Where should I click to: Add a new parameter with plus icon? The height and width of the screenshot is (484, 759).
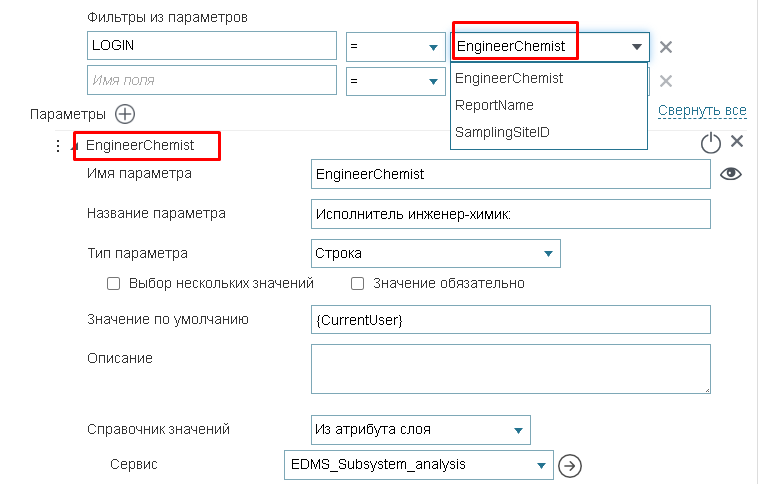click(125, 114)
